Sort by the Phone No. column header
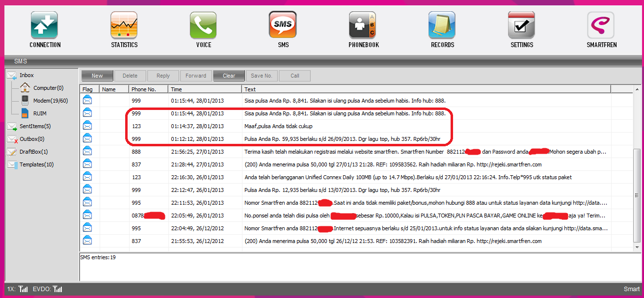The image size is (644, 298). (149, 89)
